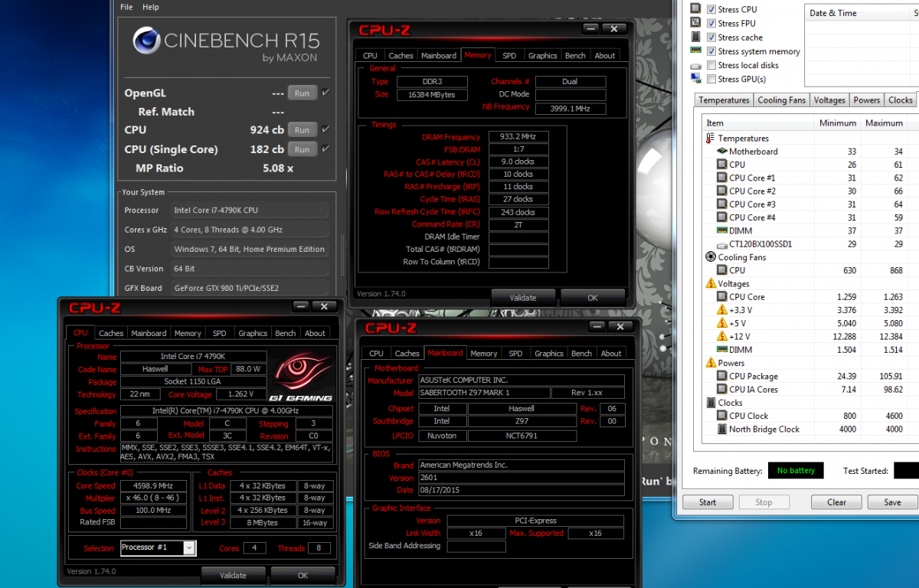Click the warning icon of the Voltages group
This screenshot has height=588, width=919.
pyautogui.click(x=710, y=283)
